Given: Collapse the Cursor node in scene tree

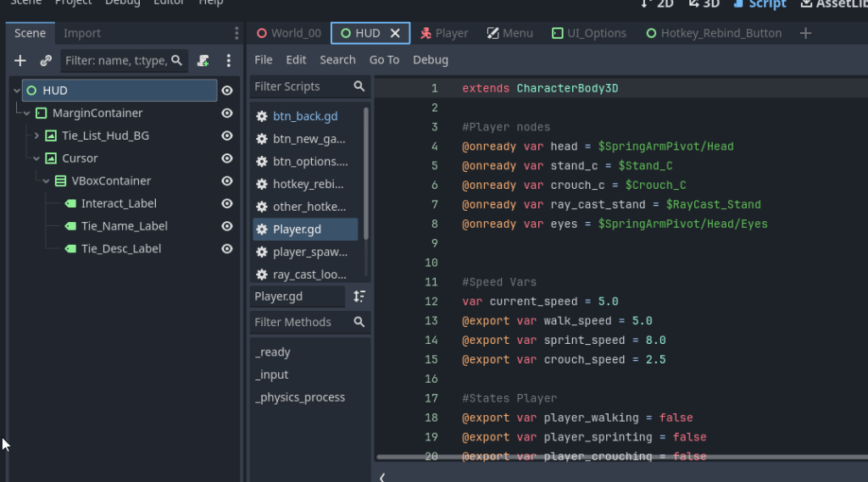Looking at the screenshot, I should pyautogui.click(x=36, y=158).
